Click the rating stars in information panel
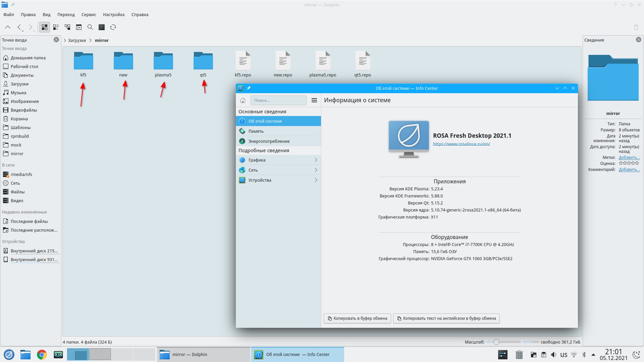This screenshot has width=644, height=362. point(629,163)
